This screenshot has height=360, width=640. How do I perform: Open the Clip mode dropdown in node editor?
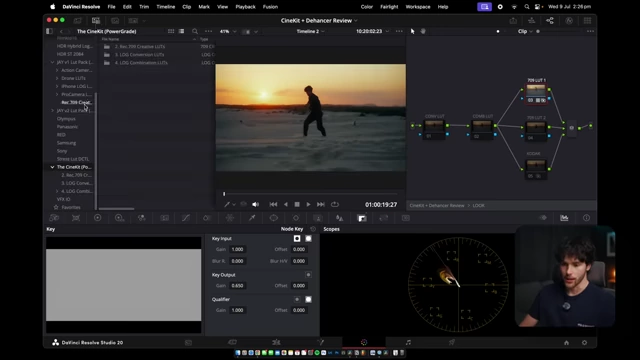[525, 31]
